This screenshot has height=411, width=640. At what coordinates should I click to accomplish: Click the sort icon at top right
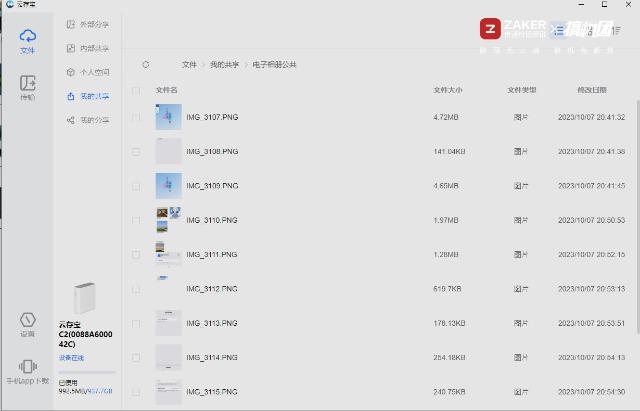(616, 30)
